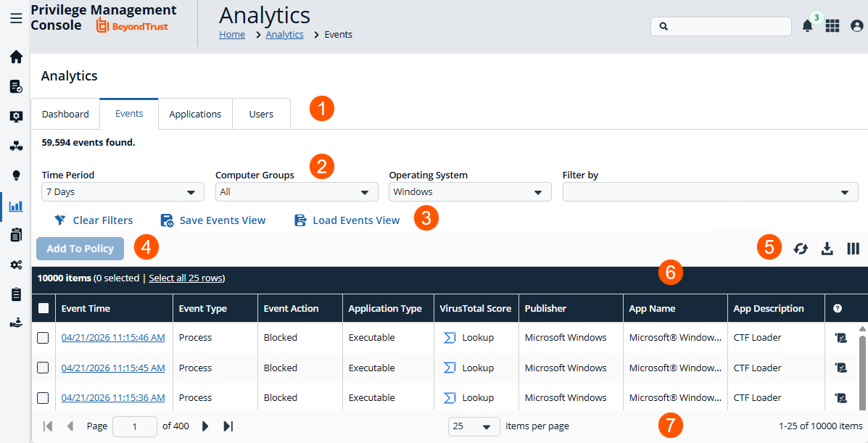Tick the select-all header checkbox
868x443 pixels.
pyautogui.click(x=44, y=308)
